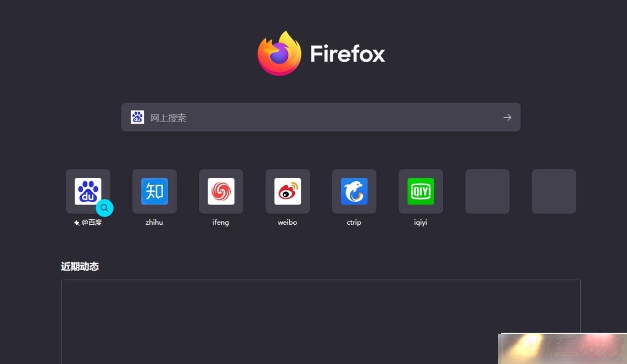Screen dimensions: 627x364
Task: Click the first empty shortcut tile after iqiyi
Action: 487,191
